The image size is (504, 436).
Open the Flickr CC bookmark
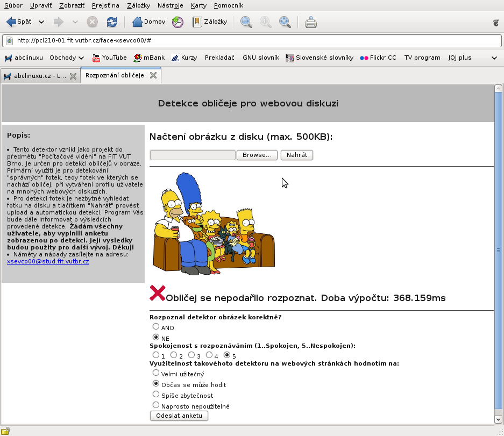tap(378, 58)
